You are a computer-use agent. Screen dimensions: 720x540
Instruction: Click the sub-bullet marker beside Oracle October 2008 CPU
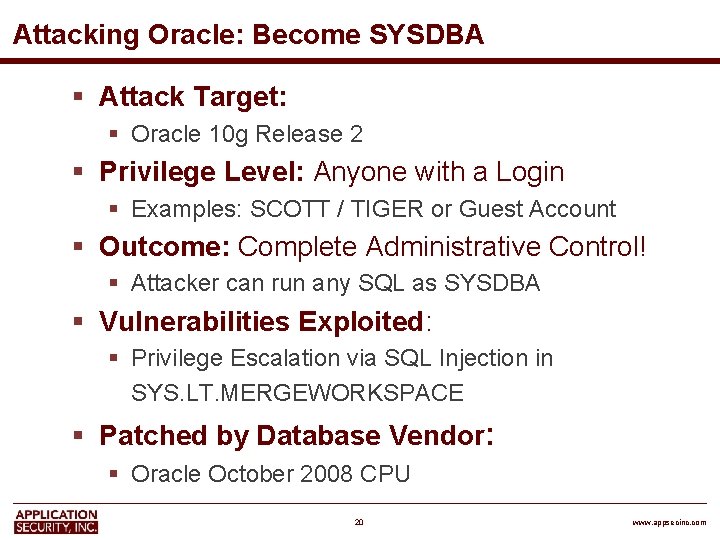(116, 474)
